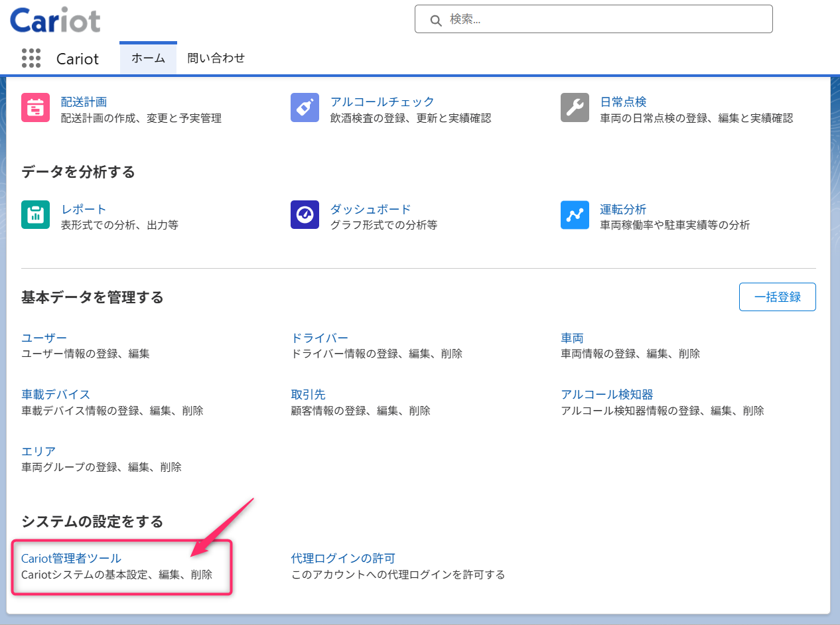Screen dimensions: 840x625
Task: Click the 一括登録 button
Action: [x=778, y=297]
